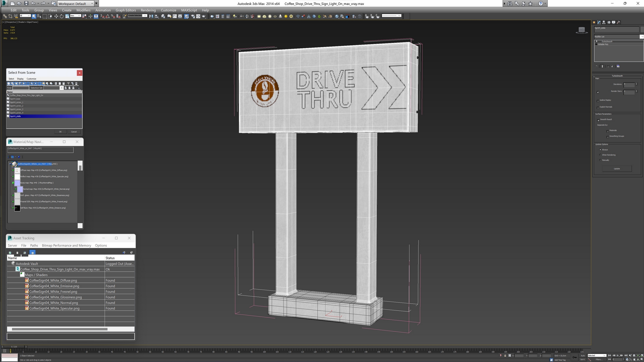Choose the Select and Rotate tool
This screenshot has width=644, height=362.
62,16
